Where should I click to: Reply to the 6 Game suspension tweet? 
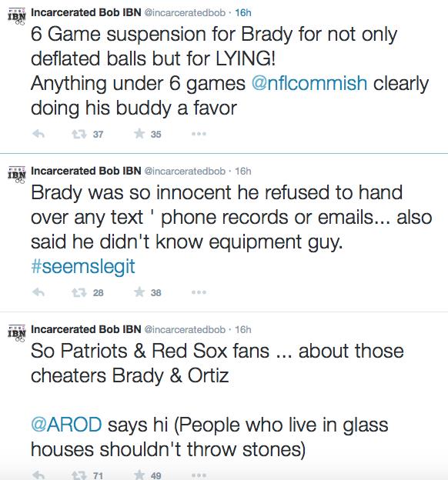point(38,134)
